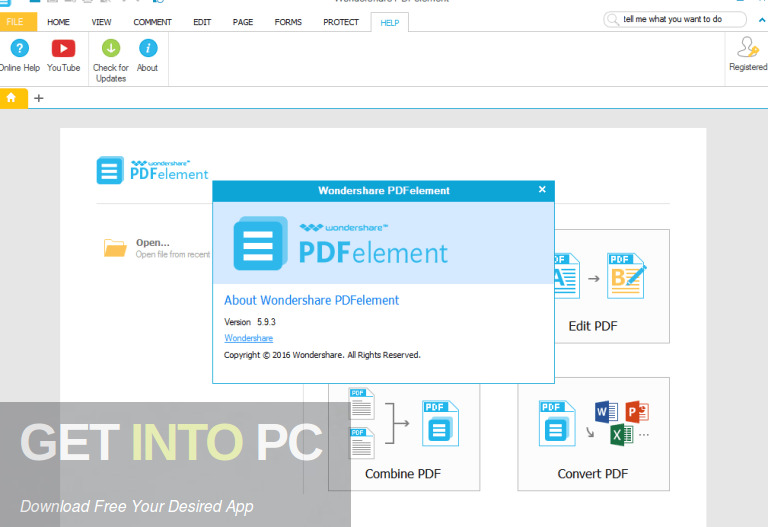Click the 'tell me what you want to do' box
Viewport: 768px width, 527px height.
(675, 20)
